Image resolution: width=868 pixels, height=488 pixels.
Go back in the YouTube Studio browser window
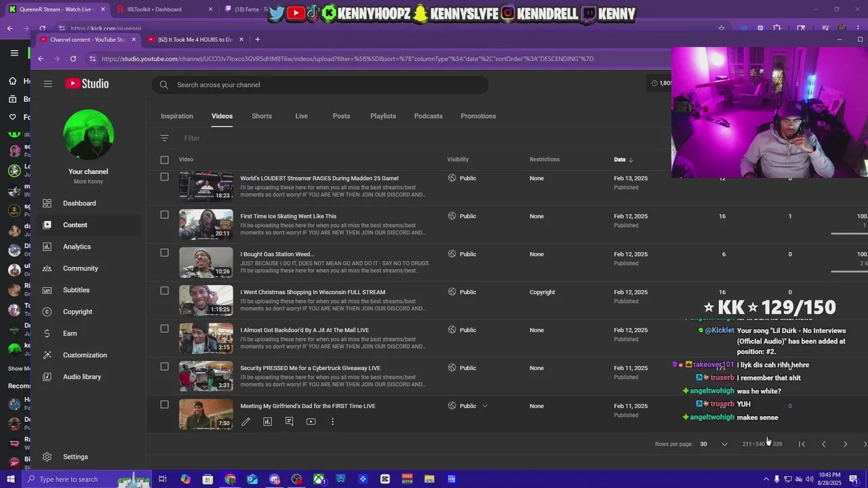[41, 59]
